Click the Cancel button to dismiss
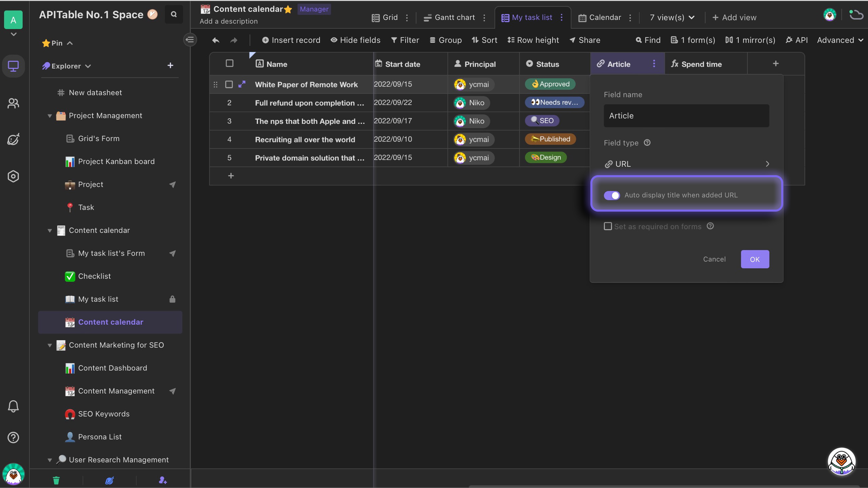Screen dimensions: 868x488 coord(714,259)
